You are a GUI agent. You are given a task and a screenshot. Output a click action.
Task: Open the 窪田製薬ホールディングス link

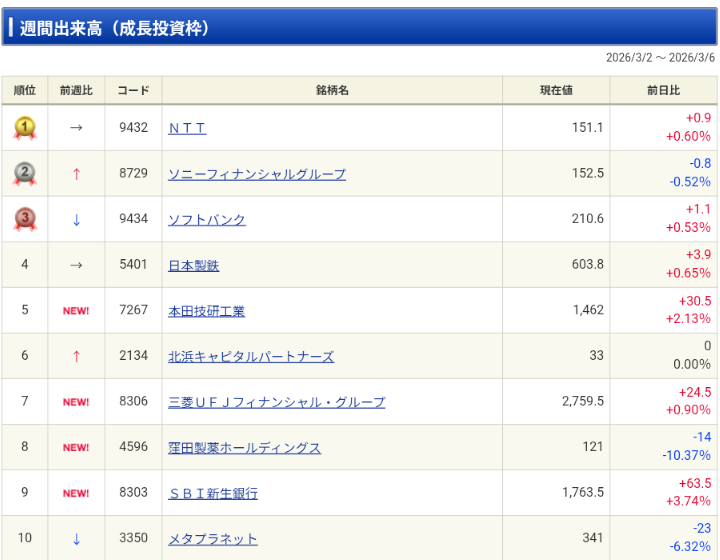(244, 448)
